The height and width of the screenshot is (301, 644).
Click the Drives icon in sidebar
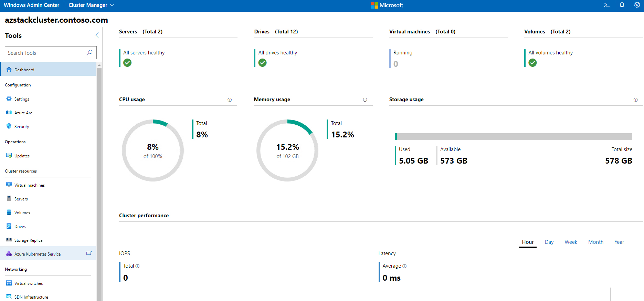[x=9, y=226]
